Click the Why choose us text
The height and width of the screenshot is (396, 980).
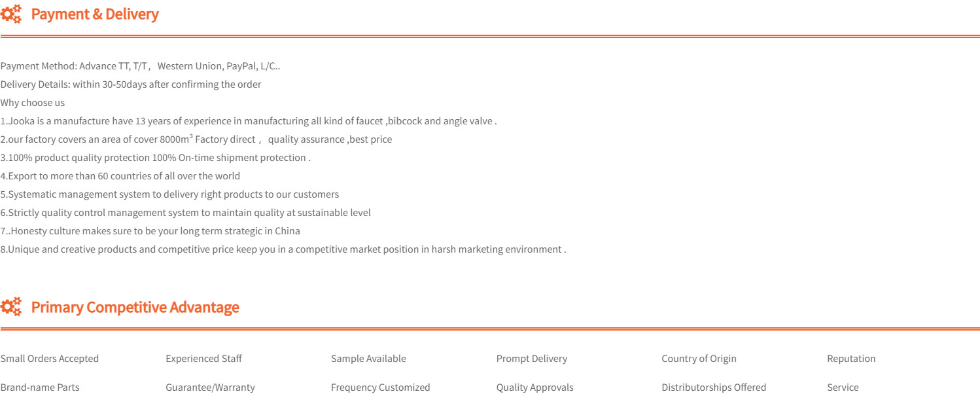(33, 103)
